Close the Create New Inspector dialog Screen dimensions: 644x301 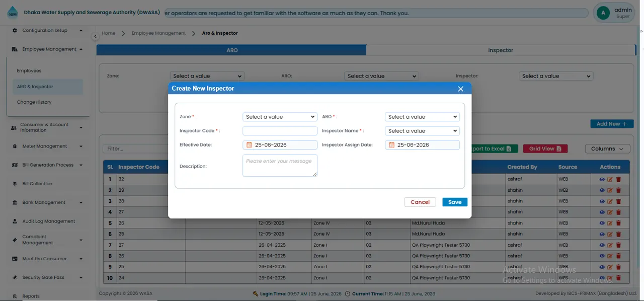(460, 89)
